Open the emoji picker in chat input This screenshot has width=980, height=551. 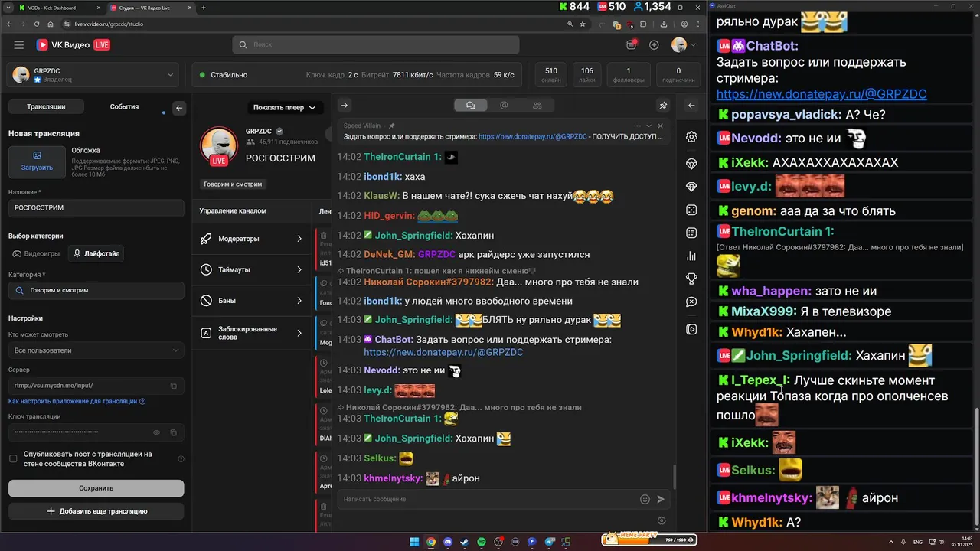coord(645,499)
